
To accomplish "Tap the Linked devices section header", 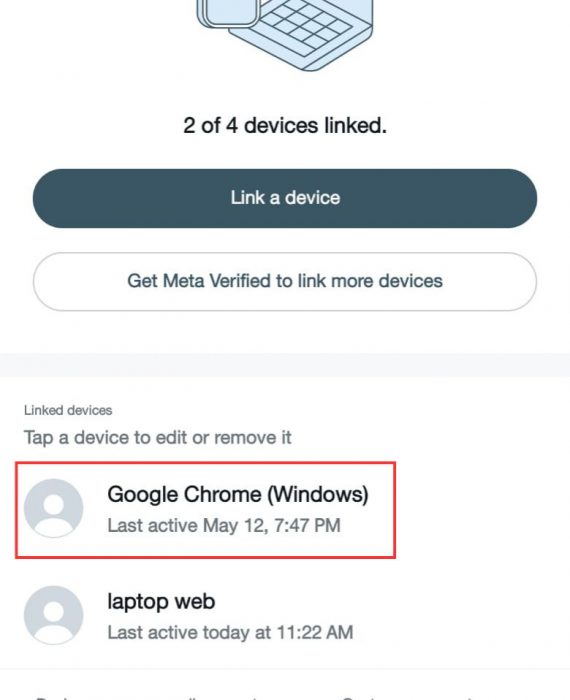I will [x=68, y=410].
